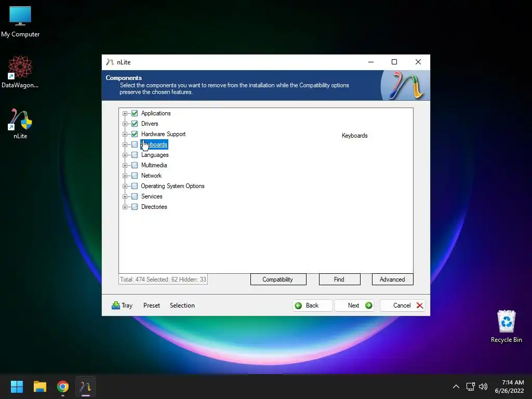Viewport: 532px width, 399px height.
Task: Click Keyboards description text on right
Action: pyautogui.click(x=354, y=136)
